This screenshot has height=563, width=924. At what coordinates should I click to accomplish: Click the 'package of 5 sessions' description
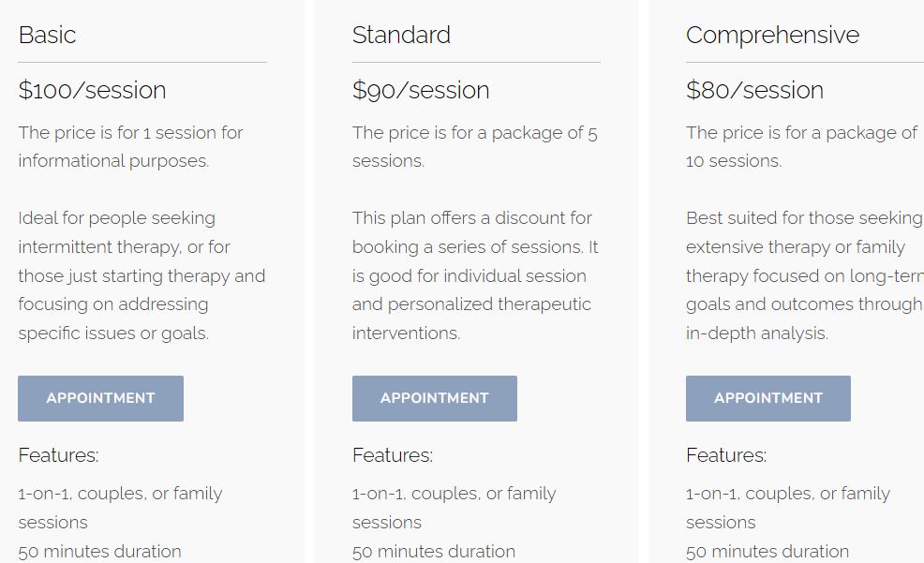tap(475, 147)
